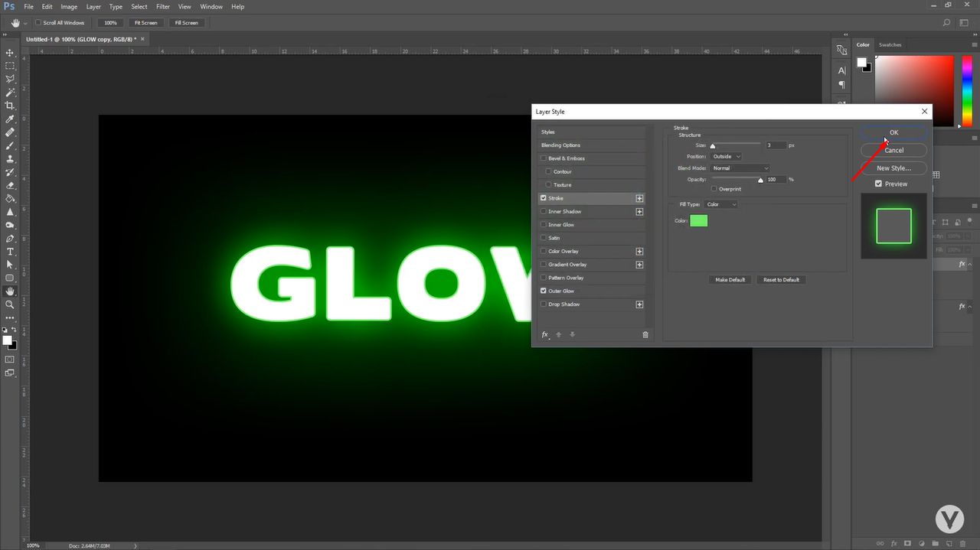The image size is (980, 550).
Task: Select the Eraser tool
Action: pos(10,185)
